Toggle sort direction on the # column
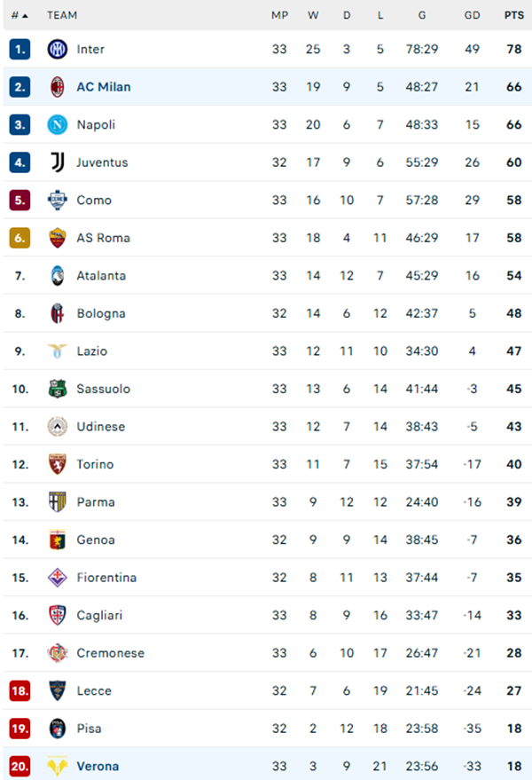532x780 pixels. click(x=20, y=15)
